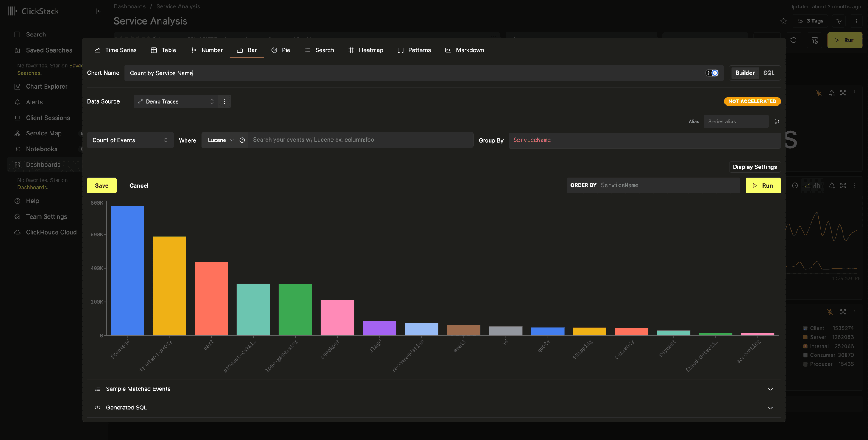
Task: Open Chart Explorer in the sidebar
Action: point(47,87)
